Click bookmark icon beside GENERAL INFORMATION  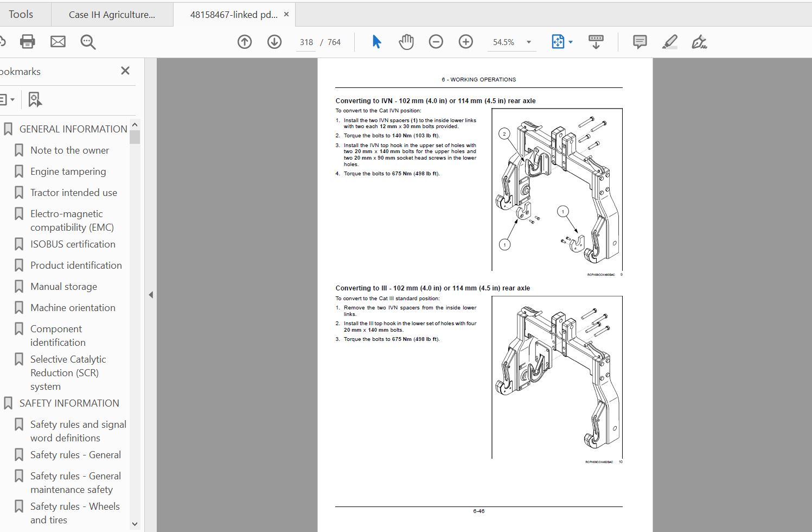click(8, 129)
